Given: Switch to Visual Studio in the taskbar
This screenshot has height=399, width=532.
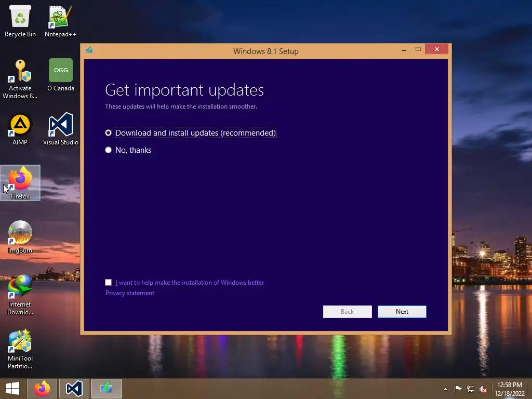Looking at the screenshot, I should tap(74, 389).
